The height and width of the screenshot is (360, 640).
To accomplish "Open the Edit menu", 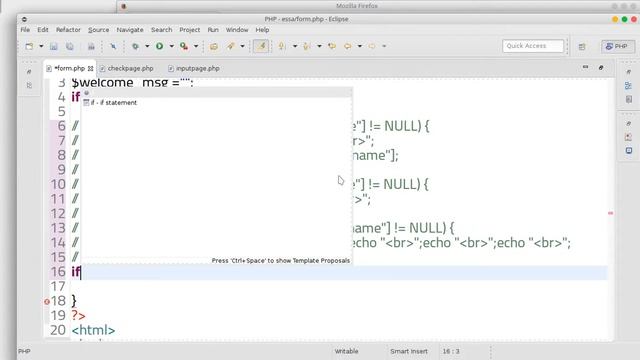I will [43, 30].
